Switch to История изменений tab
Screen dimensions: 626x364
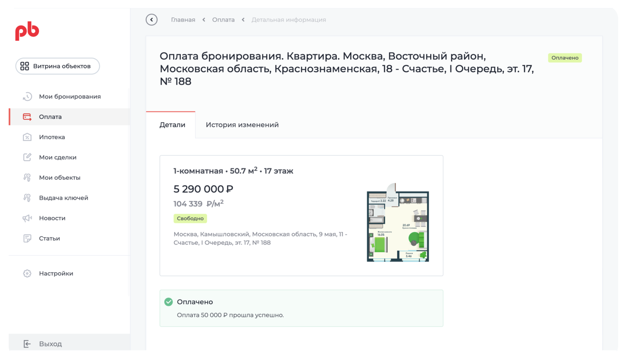(x=242, y=125)
